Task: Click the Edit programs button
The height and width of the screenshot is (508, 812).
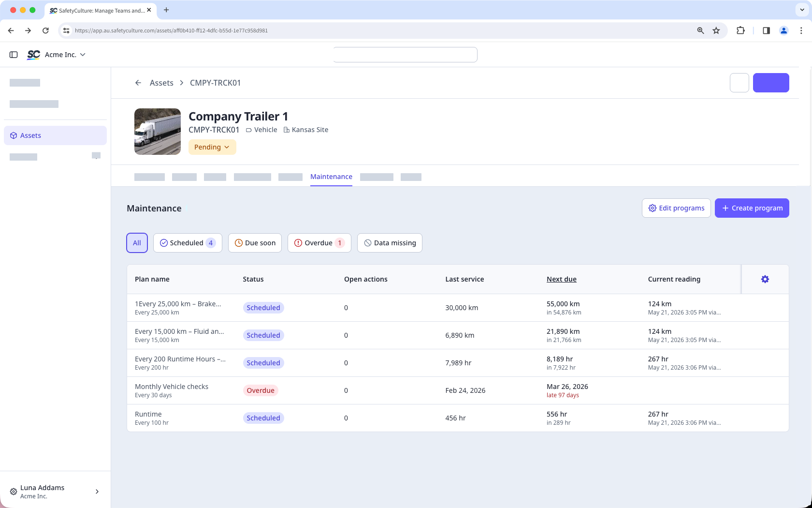Action: 676,208
